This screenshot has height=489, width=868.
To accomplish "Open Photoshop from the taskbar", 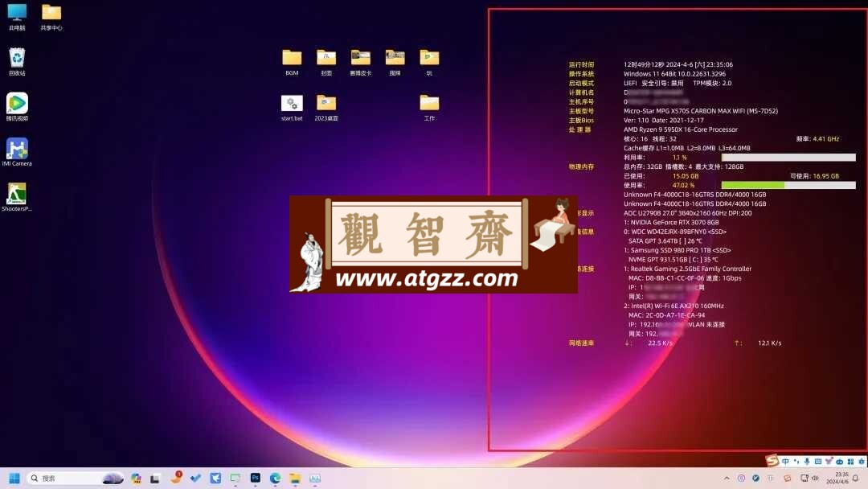I will point(256,478).
